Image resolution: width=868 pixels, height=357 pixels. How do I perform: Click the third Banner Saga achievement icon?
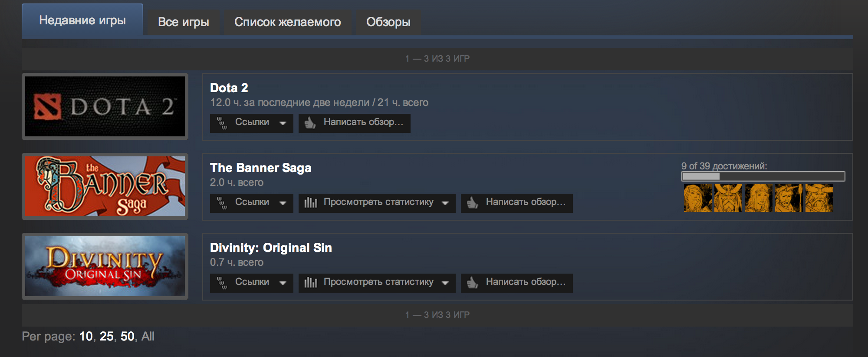point(759,198)
